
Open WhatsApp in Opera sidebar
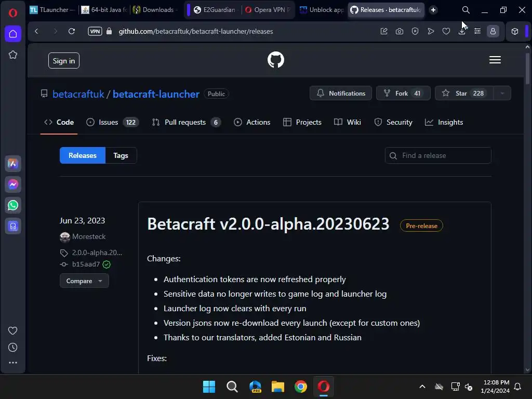tap(13, 205)
